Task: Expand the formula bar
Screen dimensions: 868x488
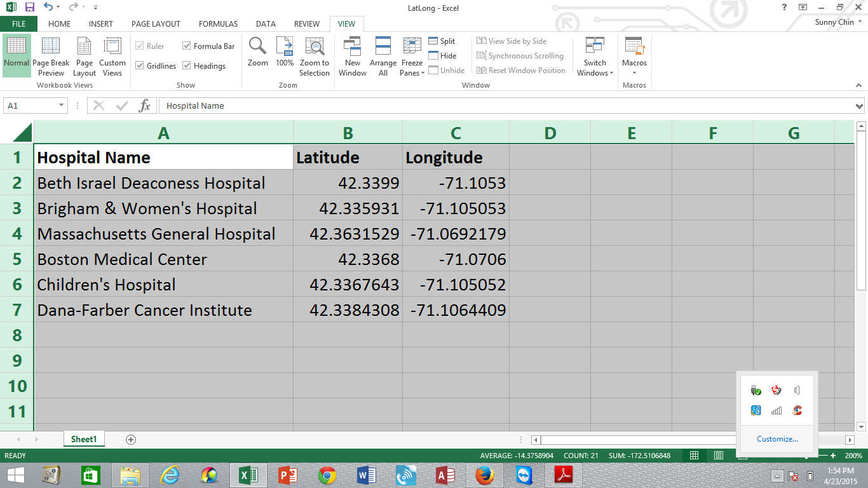Action: pos(859,106)
